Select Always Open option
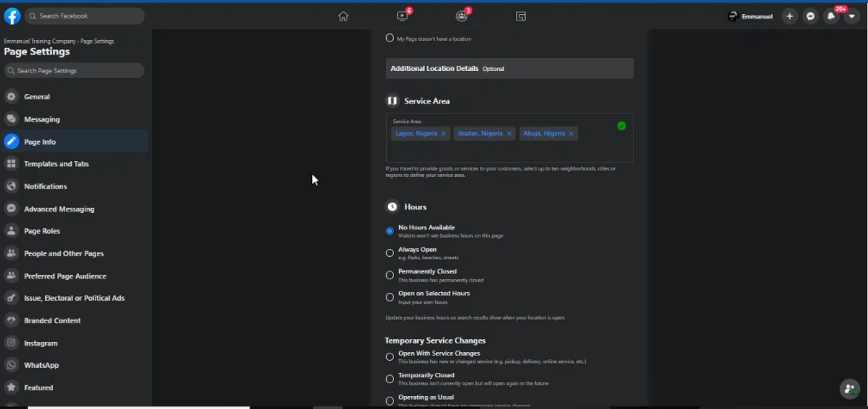Image resolution: width=868 pixels, height=409 pixels. pyautogui.click(x=389, y=253)
